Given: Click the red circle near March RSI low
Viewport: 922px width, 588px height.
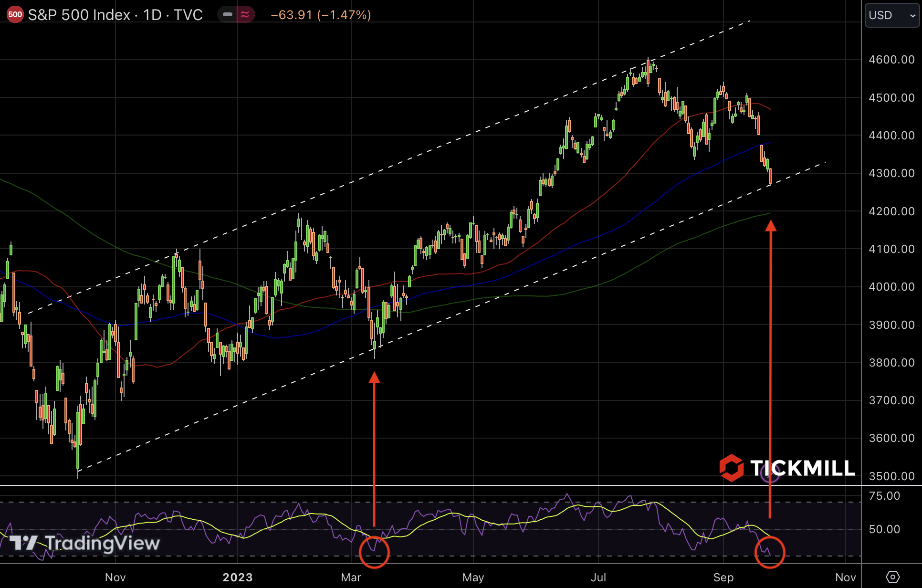Looking at the screenshot, I should (x=374, y=552).
